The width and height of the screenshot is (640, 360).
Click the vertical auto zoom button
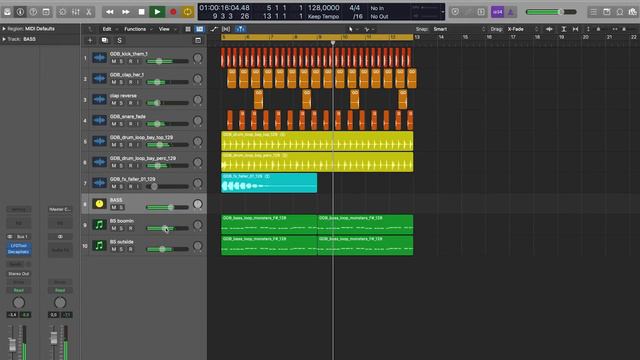pos(563,29)
